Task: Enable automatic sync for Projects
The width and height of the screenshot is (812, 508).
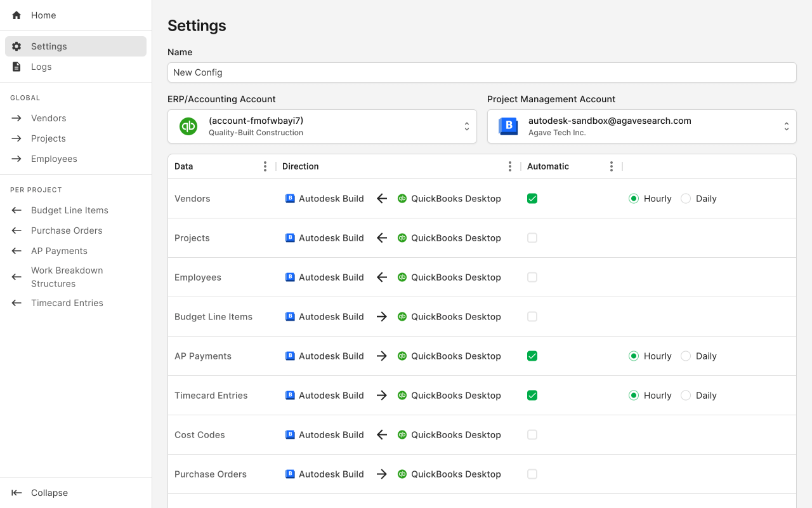Action: tap(532, 238)
